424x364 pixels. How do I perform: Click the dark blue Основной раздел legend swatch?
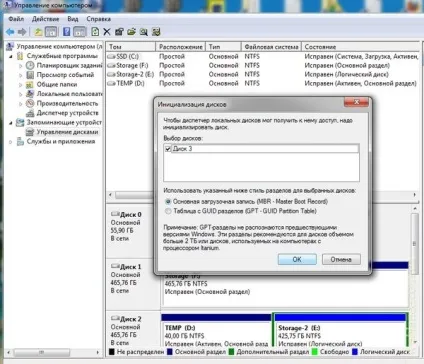170,352
